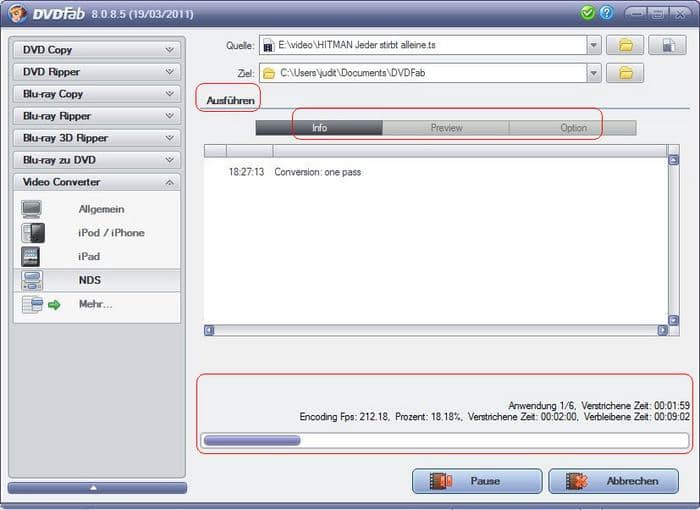Screen dimensions: 700x510
Task: Collapse the Video Converter section
Action: tap(96, 182)
